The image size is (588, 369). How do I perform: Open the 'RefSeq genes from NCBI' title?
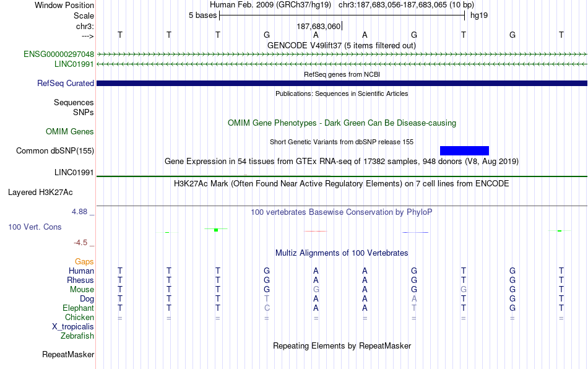tap(342, 74)
